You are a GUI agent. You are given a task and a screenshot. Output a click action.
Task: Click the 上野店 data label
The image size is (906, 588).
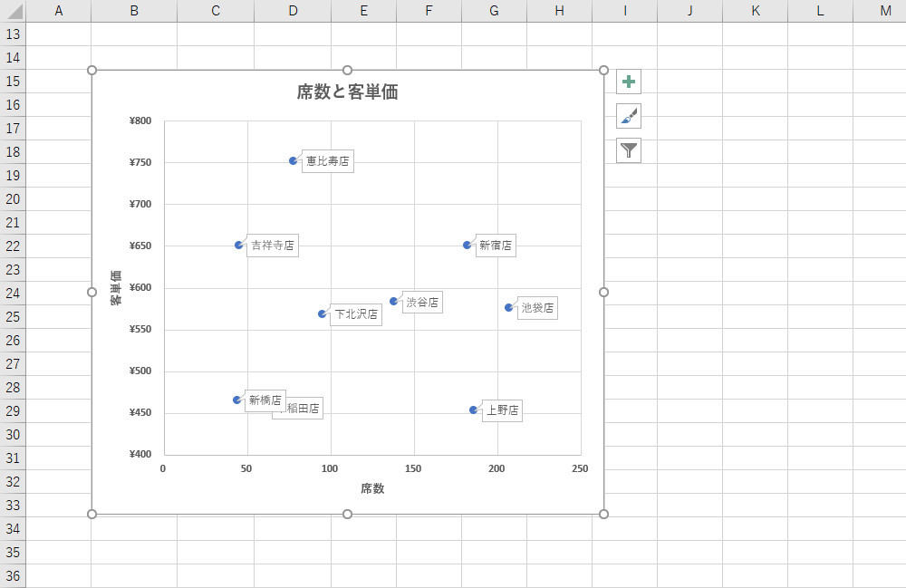click(502, 410)
